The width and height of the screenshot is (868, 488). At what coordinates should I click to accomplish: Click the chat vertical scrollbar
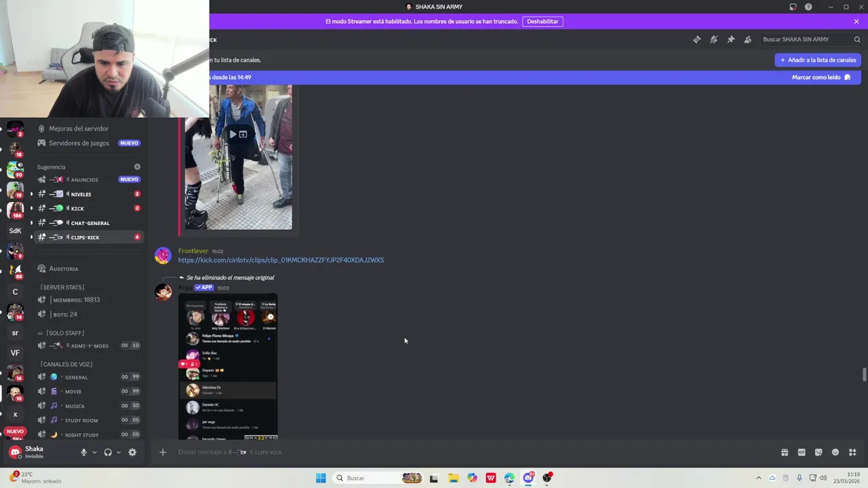[864, 375]
